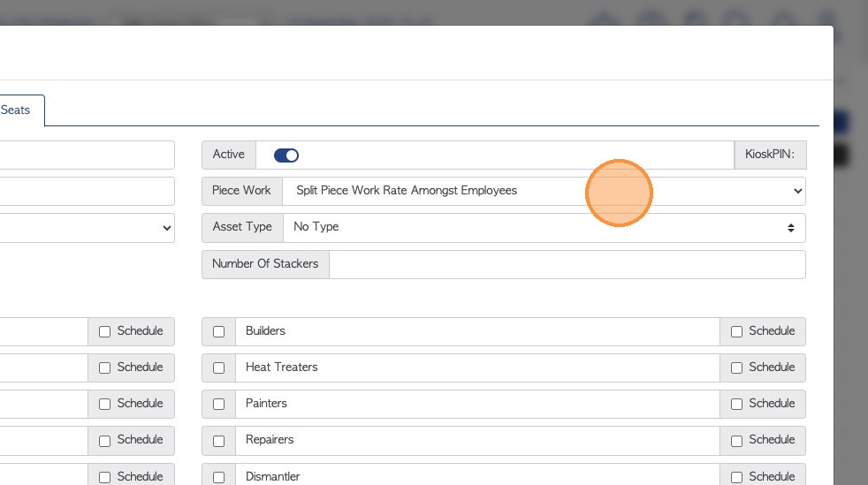Click the Number Of Stackers input field
Screen dimensions: 868x485
click(x=566, y=264)
